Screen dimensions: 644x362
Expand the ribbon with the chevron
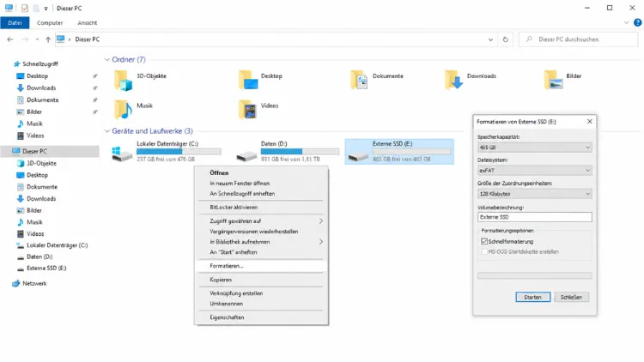pos(626,22)
